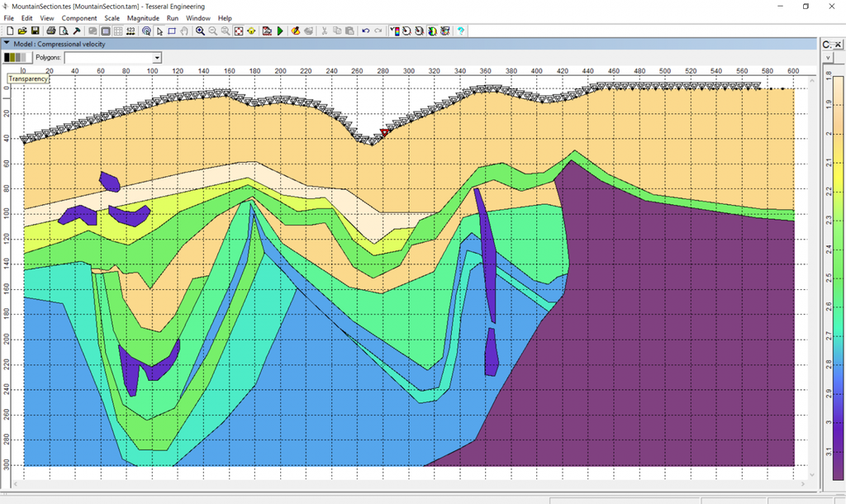Click Save on the toolbar
846x504 pixels.
coord(36,31)
